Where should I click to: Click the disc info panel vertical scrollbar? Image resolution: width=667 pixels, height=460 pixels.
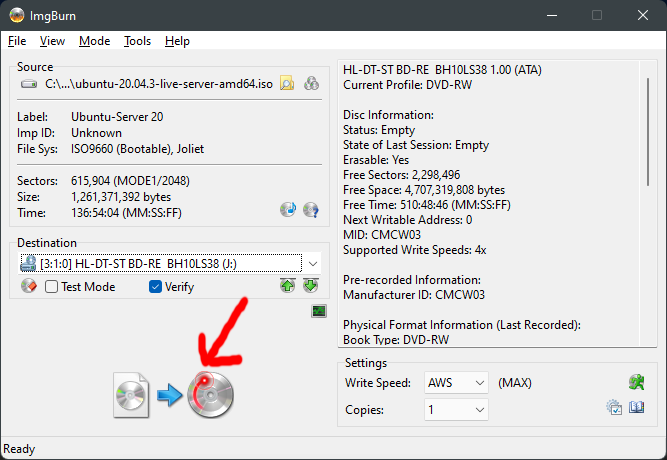click(648, 132)
